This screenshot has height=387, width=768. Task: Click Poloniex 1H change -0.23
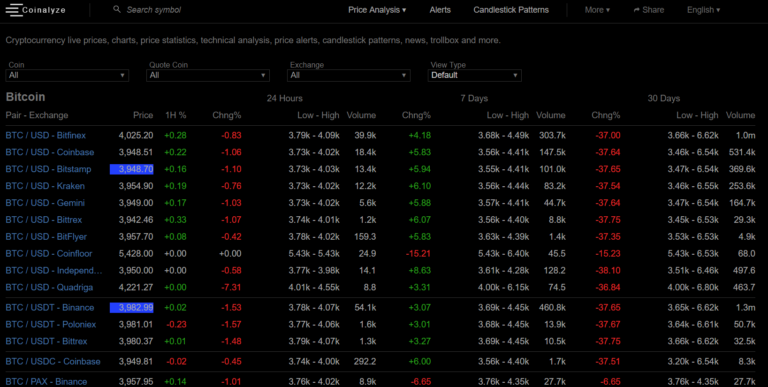coord(176,325)
